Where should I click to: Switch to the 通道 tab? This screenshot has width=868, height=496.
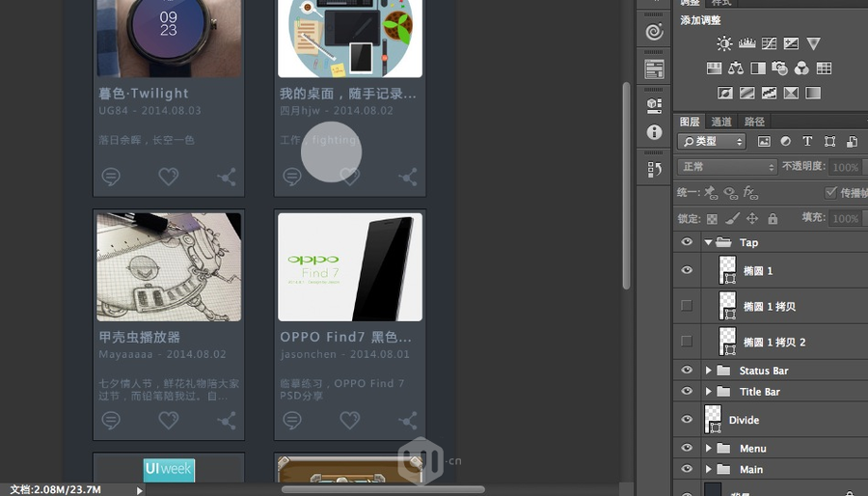(x=721, y=122)
